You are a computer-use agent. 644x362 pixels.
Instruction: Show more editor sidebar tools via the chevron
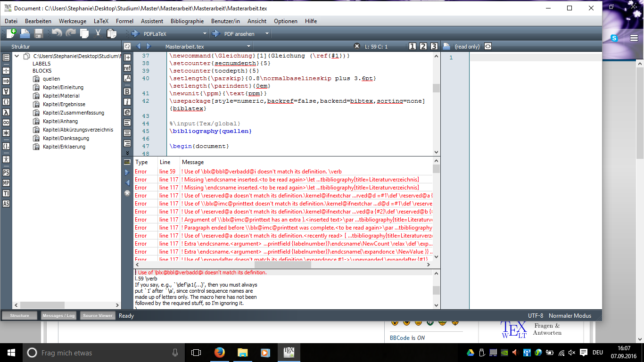(127, 153)
